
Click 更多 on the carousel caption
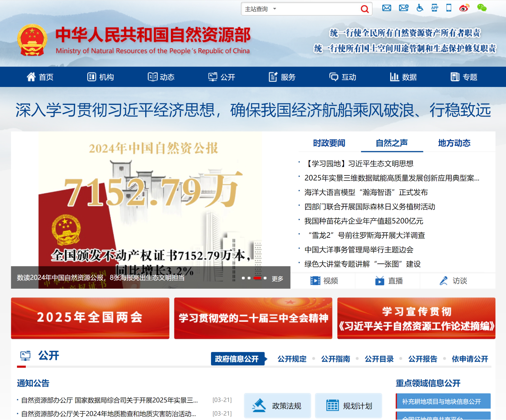pyautogui.click(x=277, y=278)
